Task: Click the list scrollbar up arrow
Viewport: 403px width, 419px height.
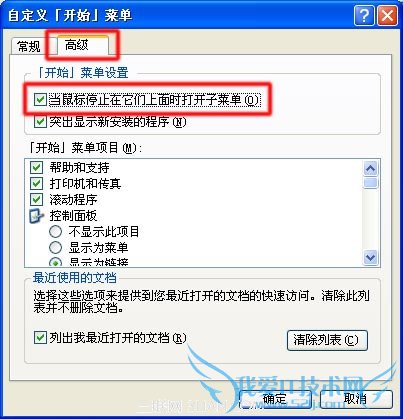Action: tap(370, 169)
